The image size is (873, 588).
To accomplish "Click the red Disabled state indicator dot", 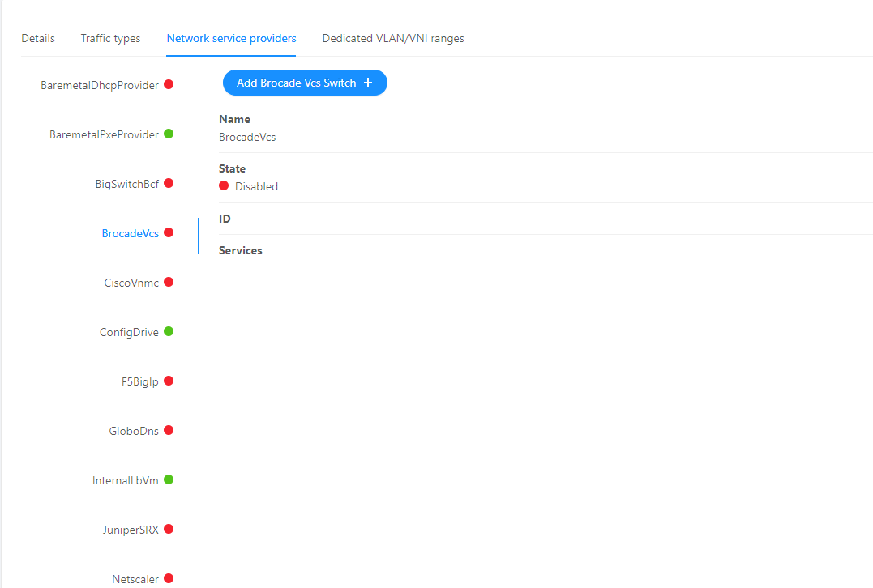I will pos(224,185).
